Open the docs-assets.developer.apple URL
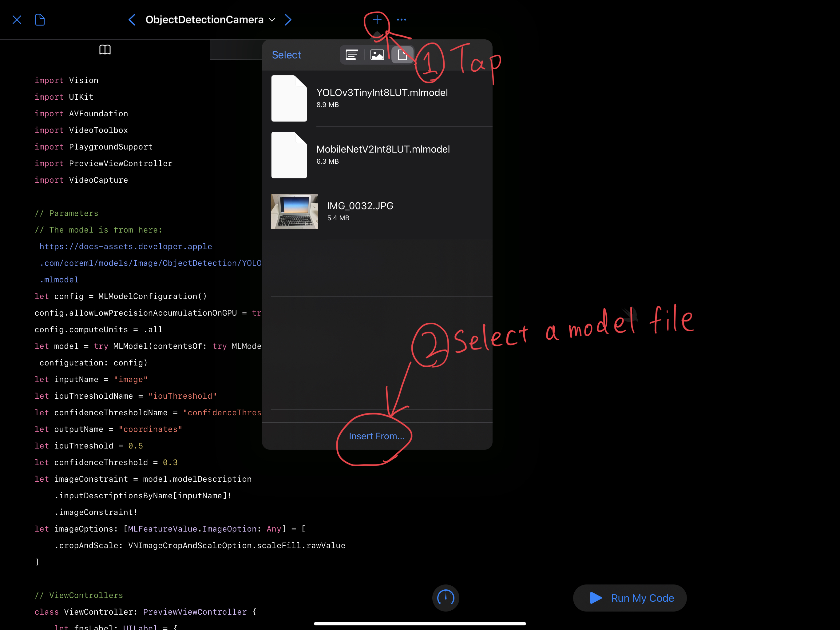Screen dimensions: 840x630 point(126,247)
